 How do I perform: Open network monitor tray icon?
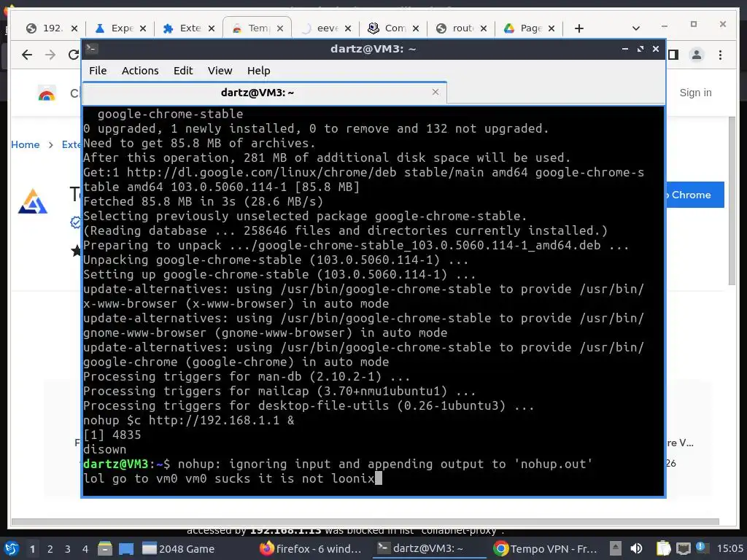point(683,548)
